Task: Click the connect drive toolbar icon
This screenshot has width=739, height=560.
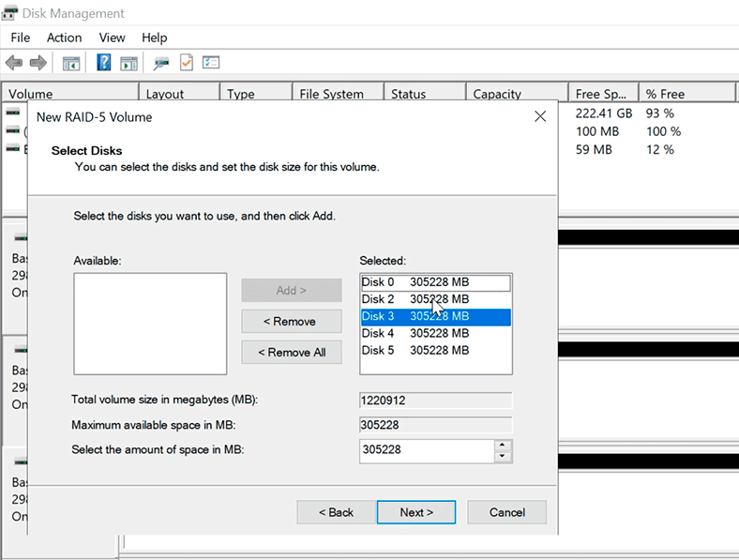Action: (x=161, y=63)
